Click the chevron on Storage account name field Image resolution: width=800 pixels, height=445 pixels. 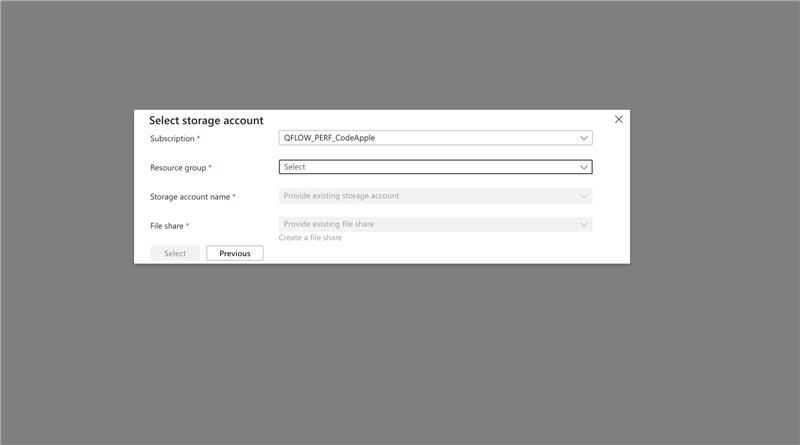pos(584,196)
